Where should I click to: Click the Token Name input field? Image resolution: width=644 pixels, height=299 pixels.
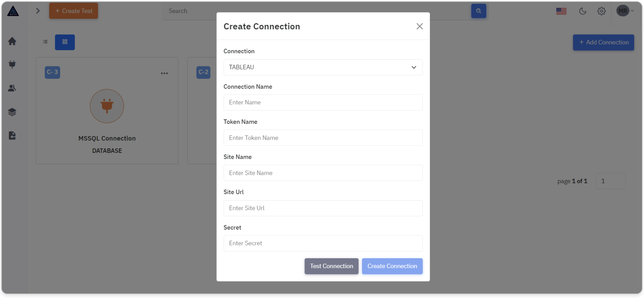tap(323, 138)
